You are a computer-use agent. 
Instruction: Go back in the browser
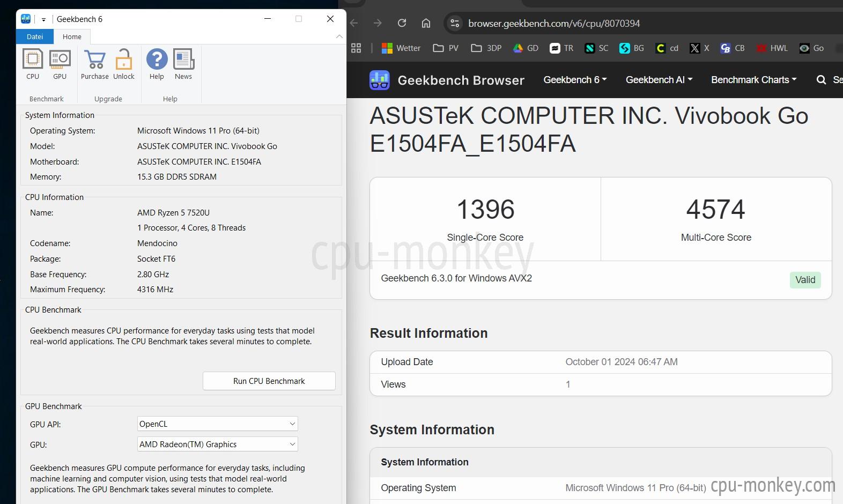354,23
